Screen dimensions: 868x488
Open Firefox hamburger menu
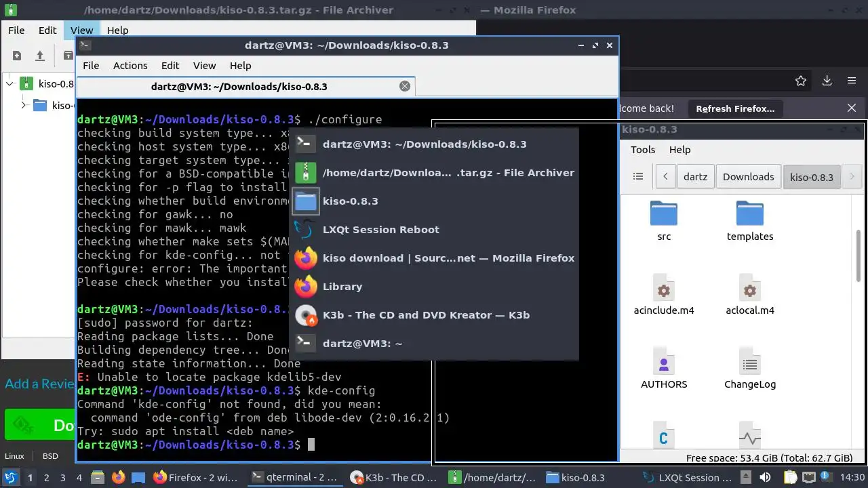tap(852, 81)
